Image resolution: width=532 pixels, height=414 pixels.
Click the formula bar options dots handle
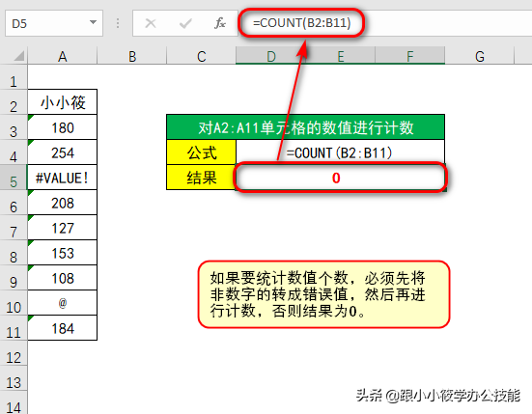(x=118, y=23)
